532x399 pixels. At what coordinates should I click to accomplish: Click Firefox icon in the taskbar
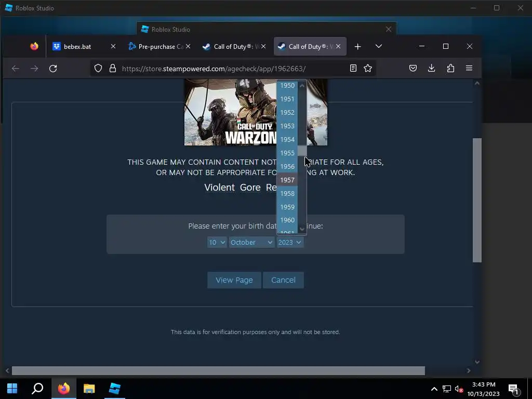pos(63,389)
